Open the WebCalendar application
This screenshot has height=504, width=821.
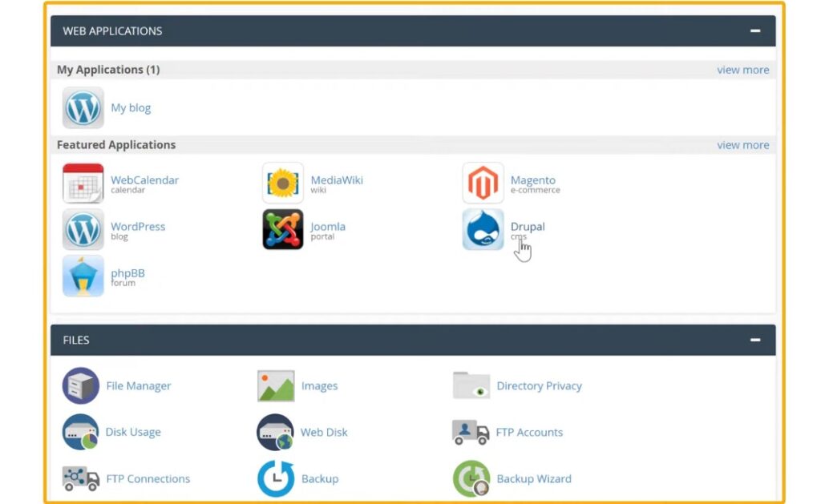(x=144, y=179)
